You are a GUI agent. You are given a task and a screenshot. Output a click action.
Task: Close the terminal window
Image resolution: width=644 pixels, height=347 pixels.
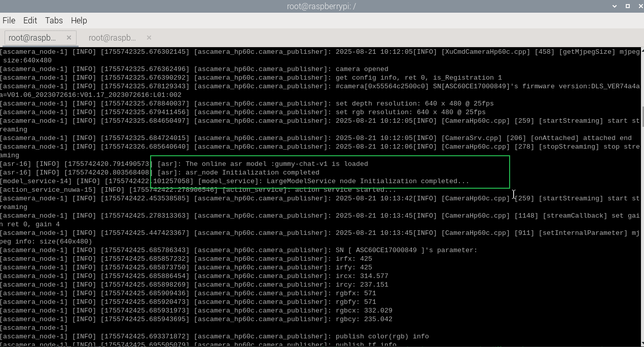point(640,6)
